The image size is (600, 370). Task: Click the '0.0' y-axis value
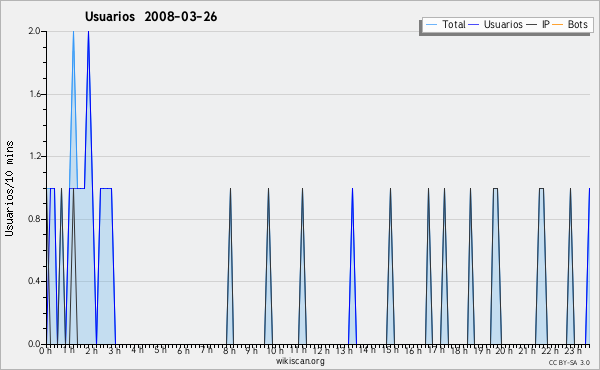34,344
